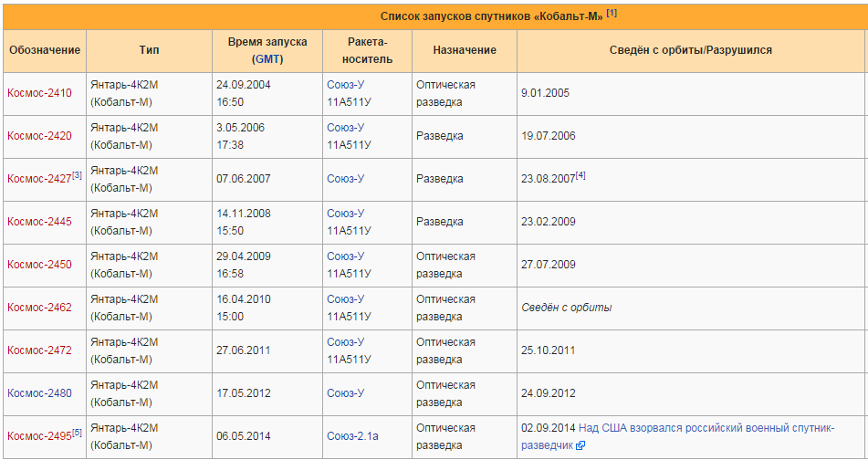Image resolution: width=868 pixels, height=460 pixels.
Task: Open Союз-У link in Космос-2420 row
Action: [x=345, y=128]
